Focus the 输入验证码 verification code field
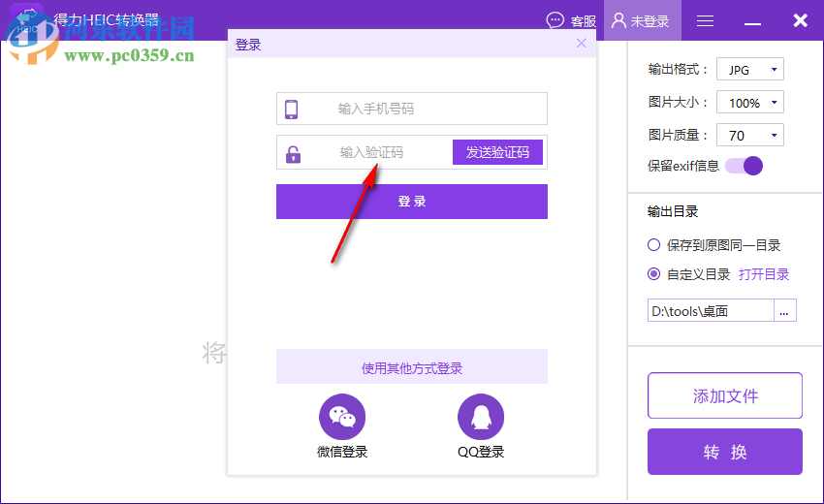 pyautogui.click(x=371, y=152)
